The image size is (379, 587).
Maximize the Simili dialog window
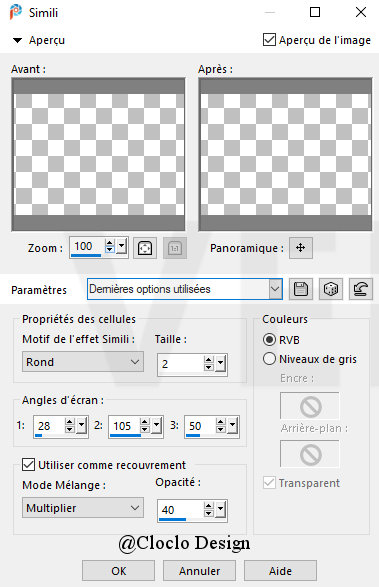(315, 12)
